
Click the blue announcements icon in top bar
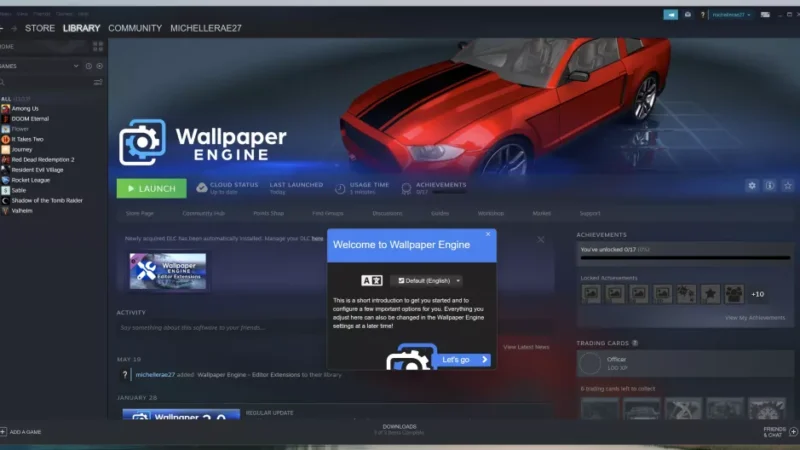pos(671,15)
